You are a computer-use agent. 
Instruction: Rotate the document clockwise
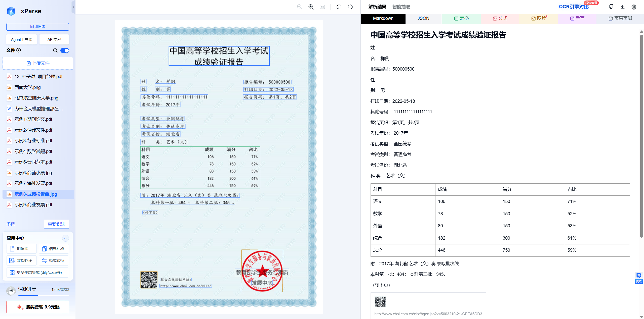click(350, 7)
